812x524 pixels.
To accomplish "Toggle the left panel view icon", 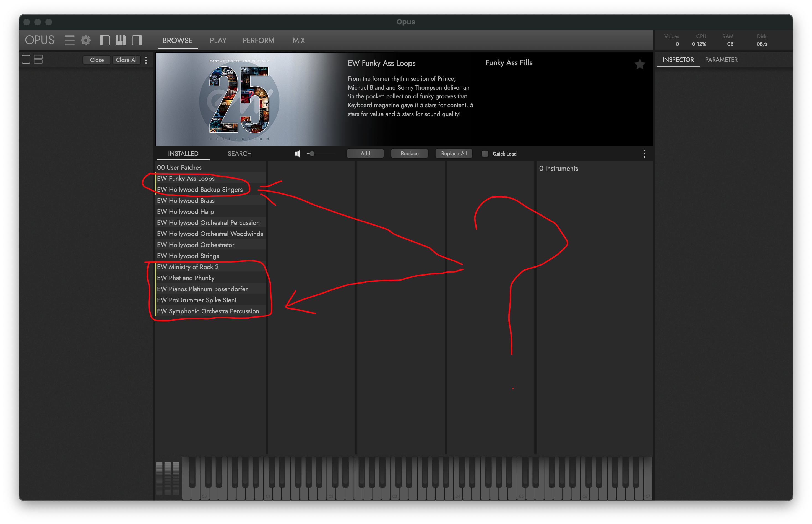I will tap(104, 41).
